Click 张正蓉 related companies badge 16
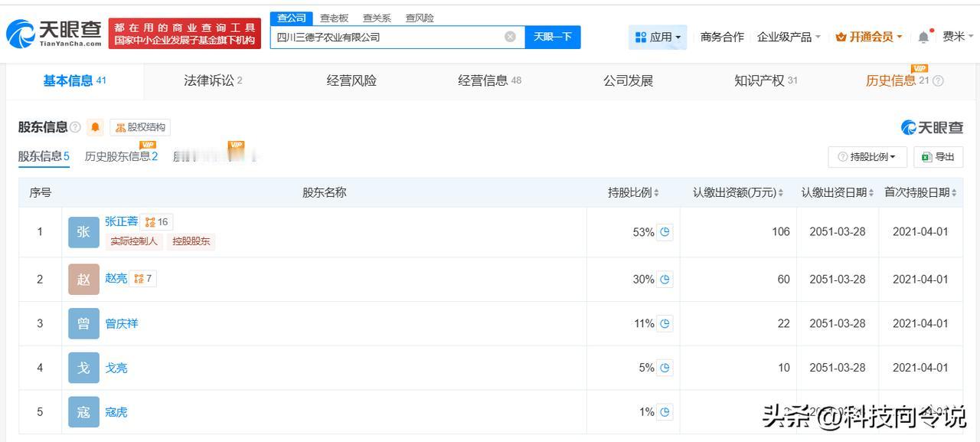 point(156,222)
